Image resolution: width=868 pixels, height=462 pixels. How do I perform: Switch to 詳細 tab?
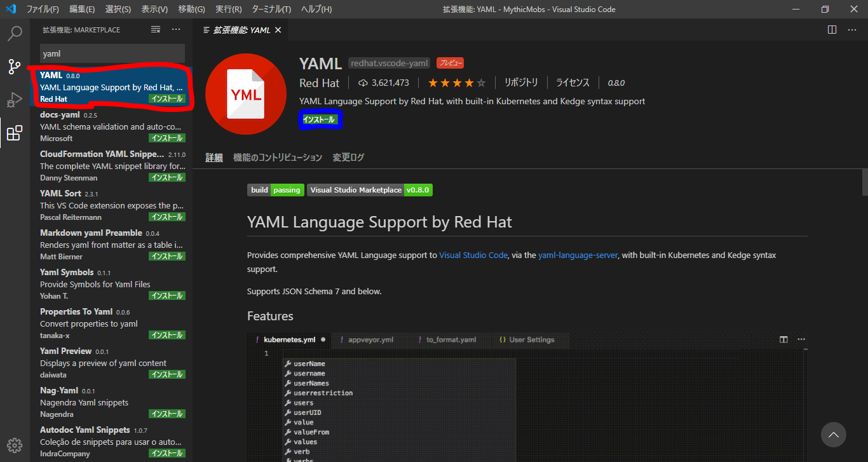coord(214,157)
